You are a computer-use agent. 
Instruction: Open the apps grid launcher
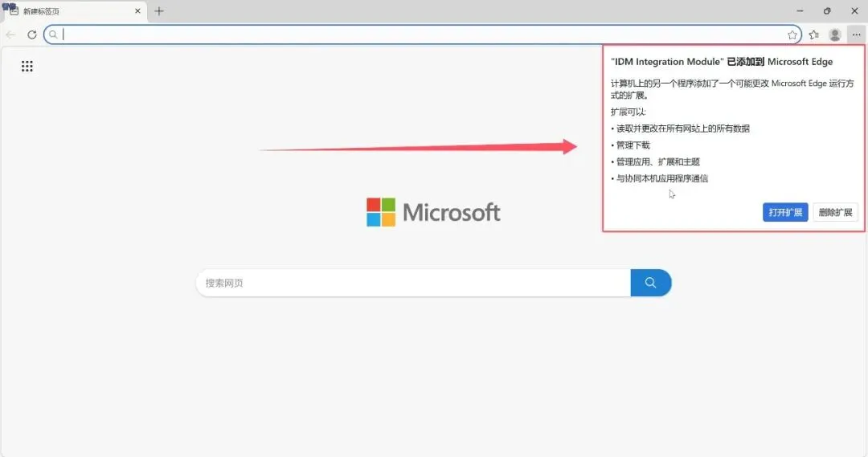point(27,67)
